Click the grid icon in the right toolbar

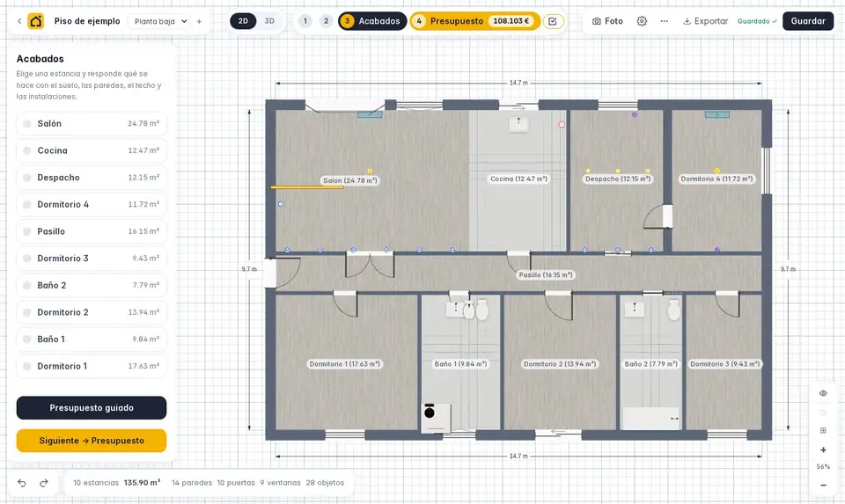[x=823, y=430]
